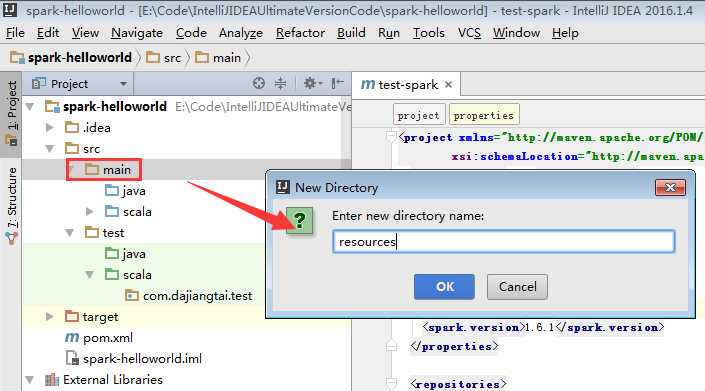This screenshot has height=391, width=705.
Task: Collapse the test folder
Action: click(x=70, y=233)
